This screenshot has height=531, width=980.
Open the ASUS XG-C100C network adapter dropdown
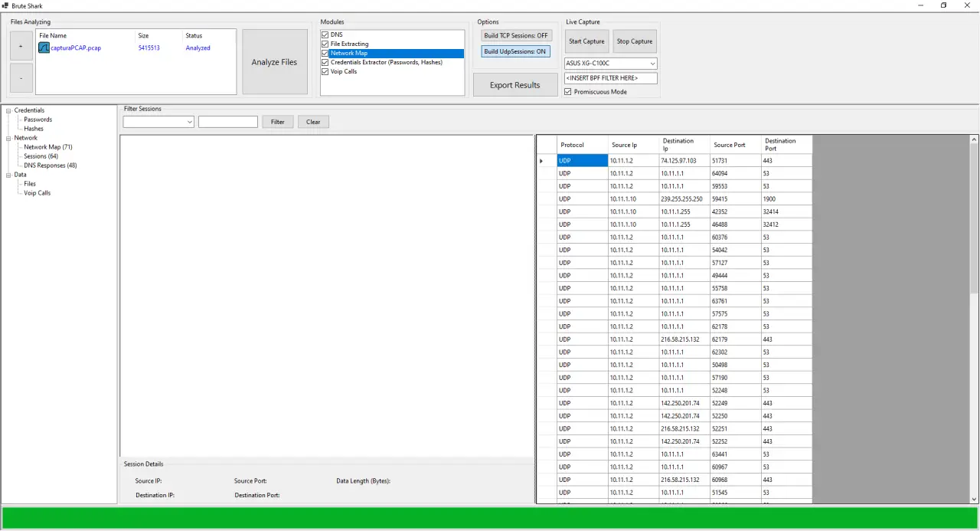pyautogui.click(x=652, y=64)
